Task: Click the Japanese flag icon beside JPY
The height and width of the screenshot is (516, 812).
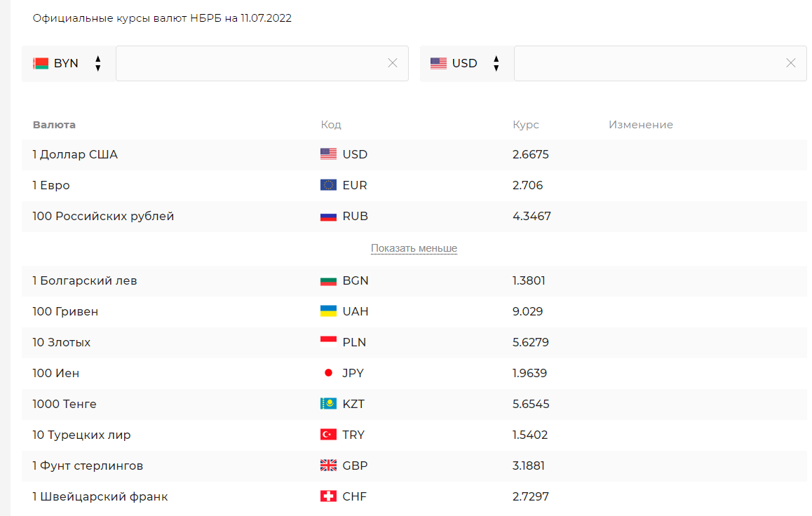Action: pyautogui.click(x=328, y=373)
